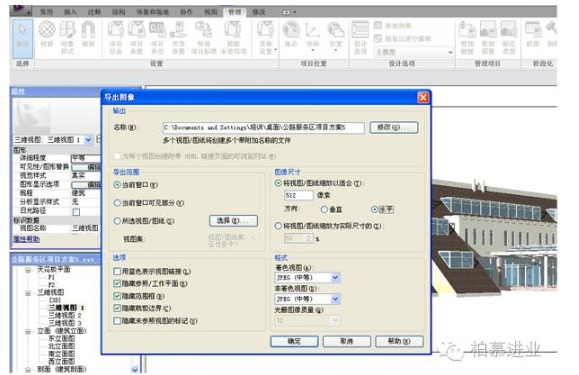Toggle 日光路径 checkbox in properties panel
579x375 pixels.
[x=76, y=212]
